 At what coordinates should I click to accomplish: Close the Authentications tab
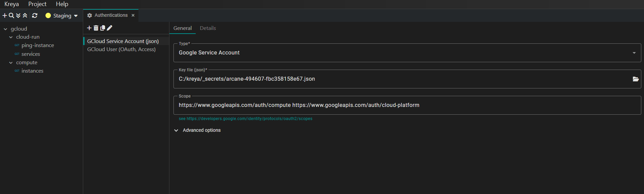(133, 15)
